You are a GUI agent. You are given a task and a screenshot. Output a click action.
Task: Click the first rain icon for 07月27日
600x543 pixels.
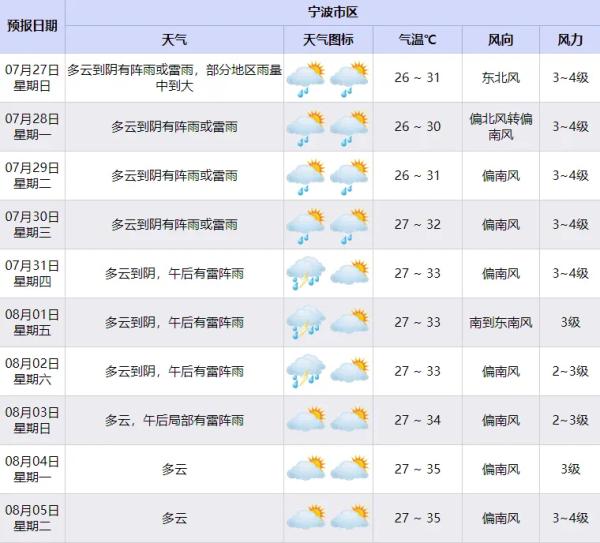tap(306, 78)
